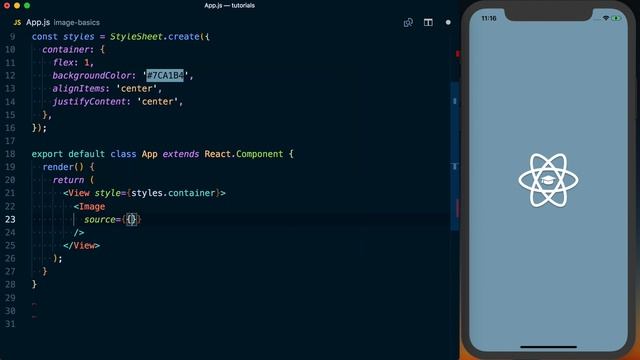Screen dimensions: 640x360
Task: Click 'source' attribute on line 23
Action: click(100, 220)
